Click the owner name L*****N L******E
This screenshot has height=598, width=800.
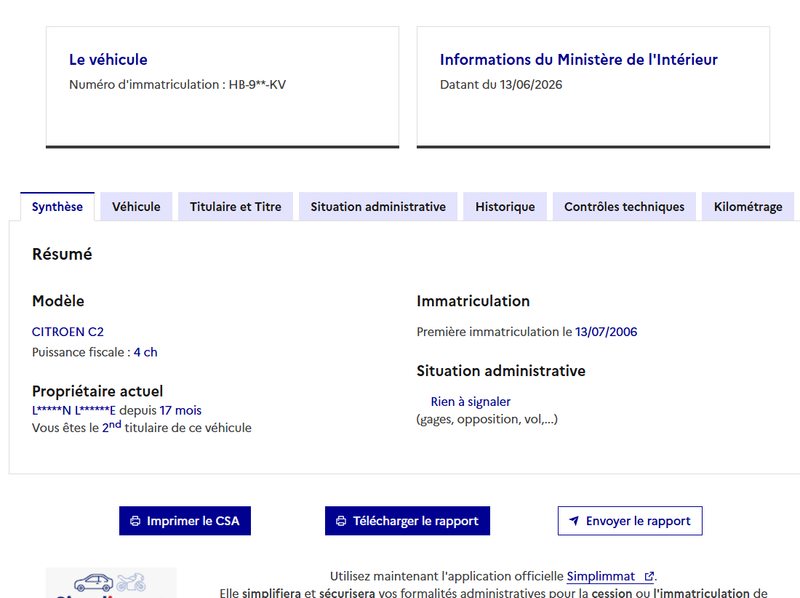74,410
